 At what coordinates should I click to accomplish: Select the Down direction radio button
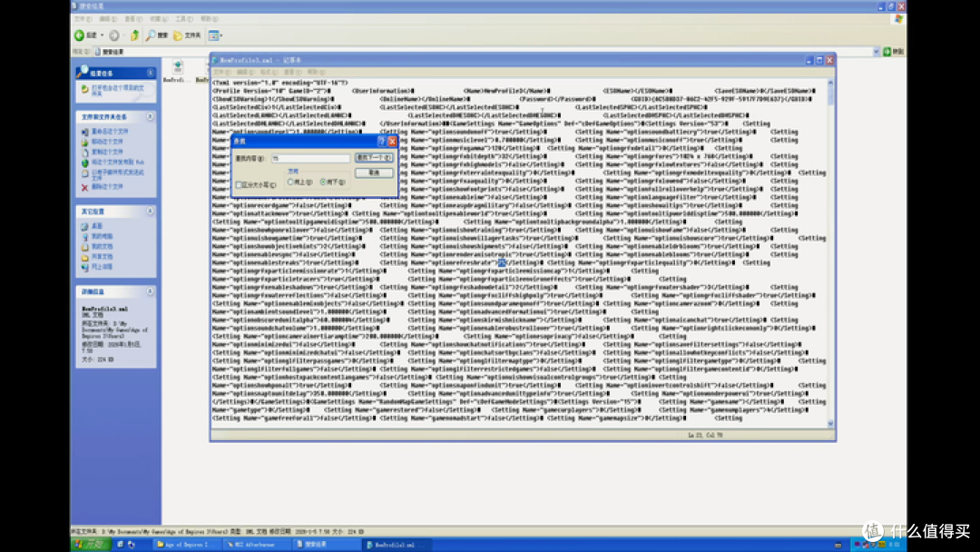tap(323, 182)
